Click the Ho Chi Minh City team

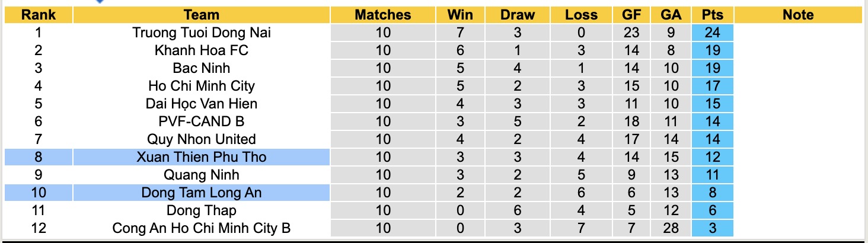202,86
